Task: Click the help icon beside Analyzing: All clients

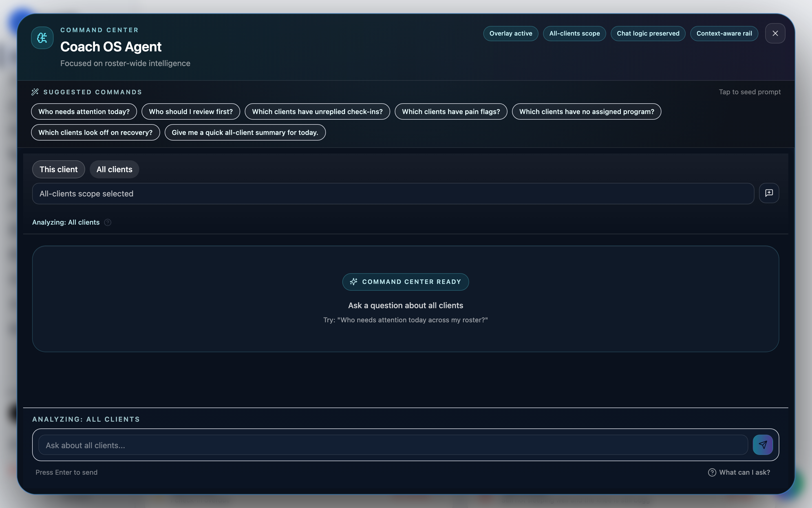Action: [x=108, y=222]
